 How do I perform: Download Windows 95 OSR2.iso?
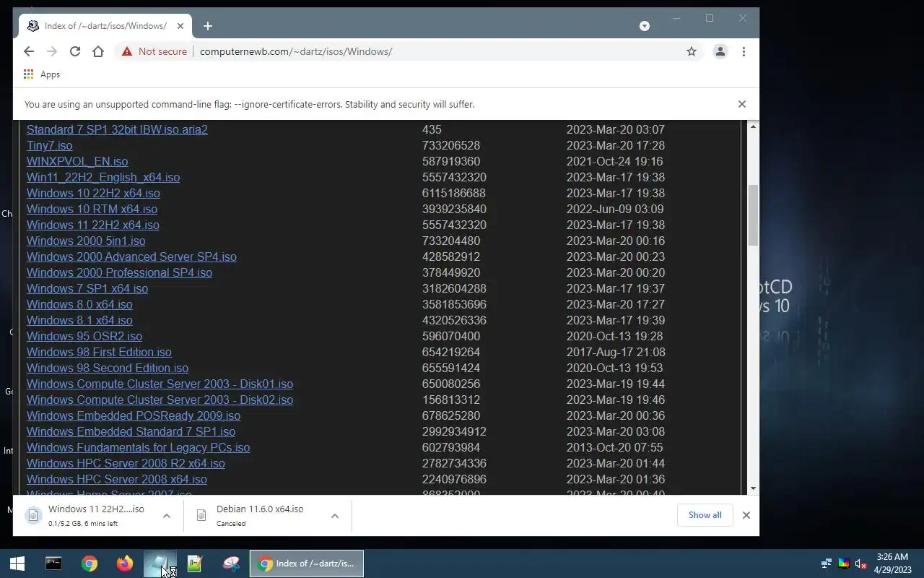coord(84,336)
